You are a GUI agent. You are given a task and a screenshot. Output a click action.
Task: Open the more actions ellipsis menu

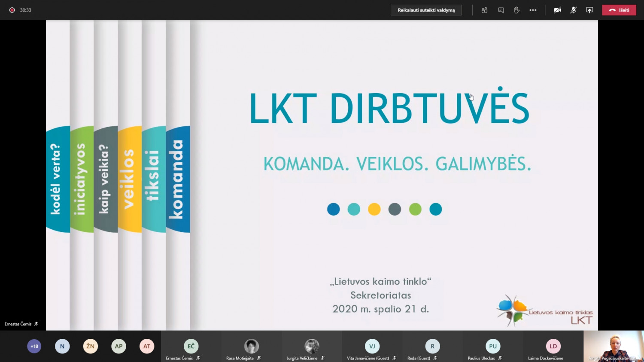533,10
